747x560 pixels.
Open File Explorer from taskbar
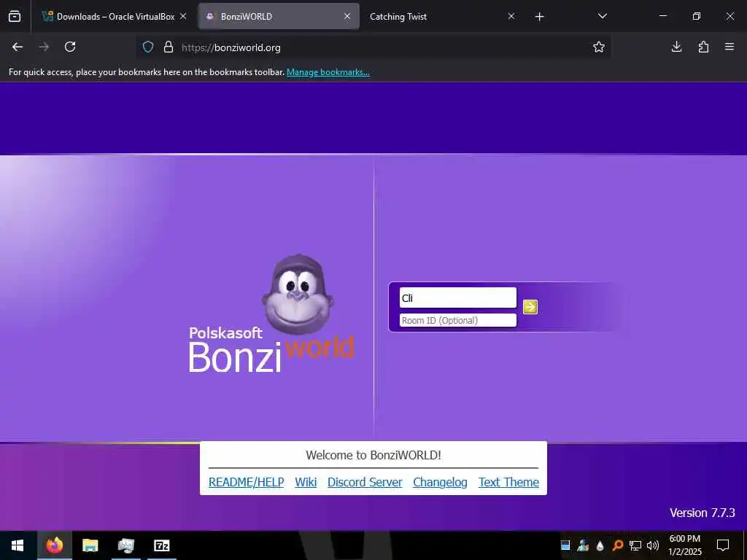(90, 545)
